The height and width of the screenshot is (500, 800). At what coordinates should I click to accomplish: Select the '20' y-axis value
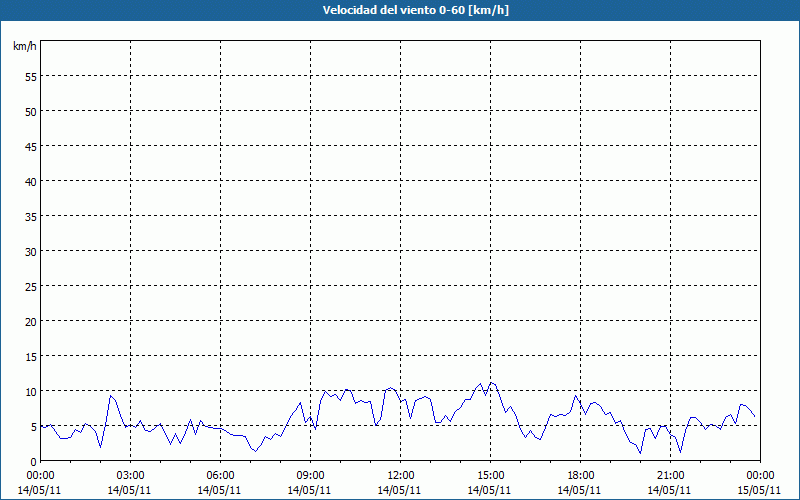click(31, 321)
